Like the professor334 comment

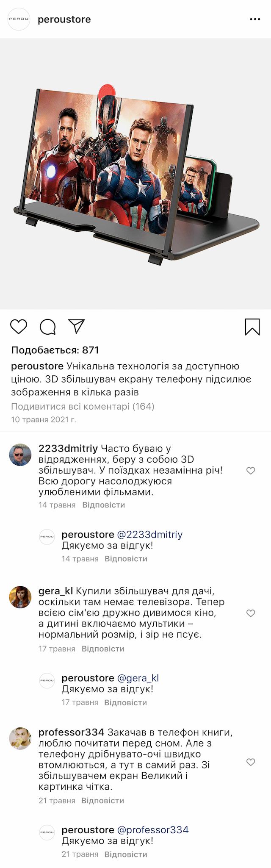click(251, 762)
